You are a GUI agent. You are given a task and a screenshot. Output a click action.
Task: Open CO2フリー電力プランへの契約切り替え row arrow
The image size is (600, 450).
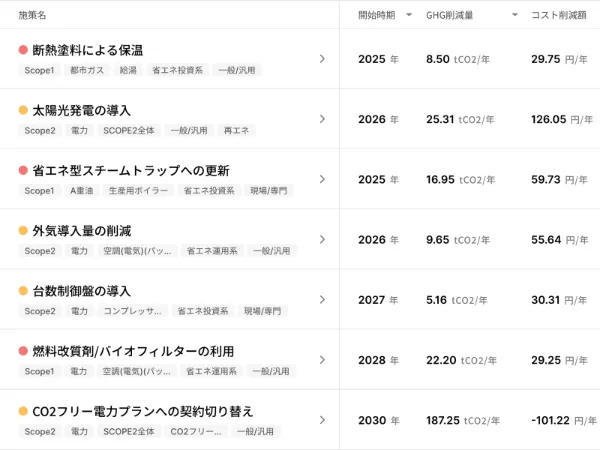[x=322, y=420]
